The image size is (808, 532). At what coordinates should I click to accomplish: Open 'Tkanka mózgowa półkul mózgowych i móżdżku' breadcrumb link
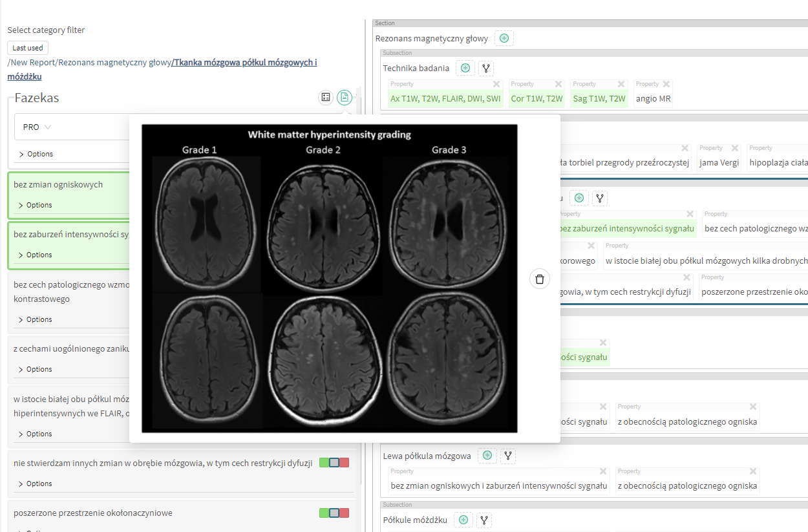click(x=162, y=69)
